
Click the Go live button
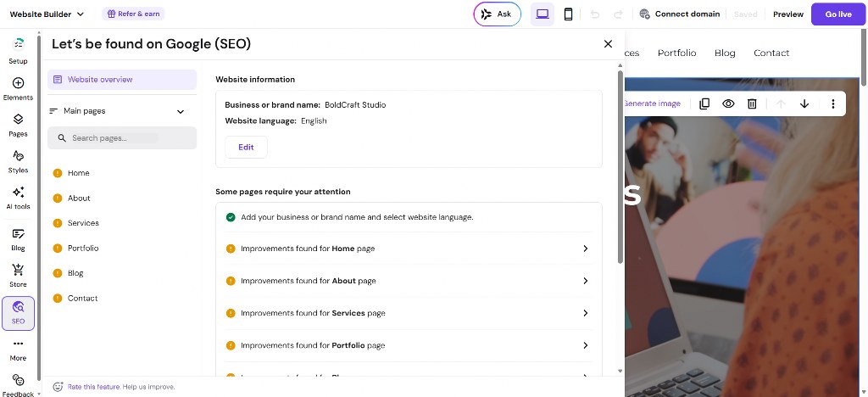[x=838, y=14]
